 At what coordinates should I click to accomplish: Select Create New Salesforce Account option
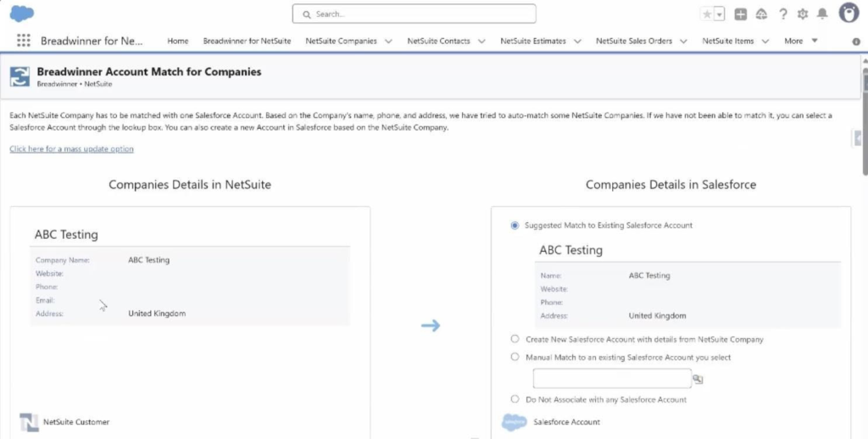click(515, 339)
